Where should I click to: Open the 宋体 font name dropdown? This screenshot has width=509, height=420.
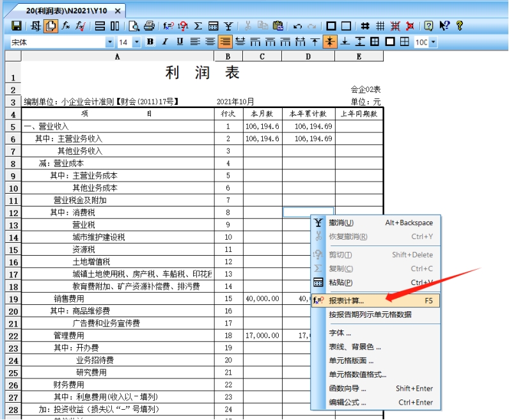(110, 42)
